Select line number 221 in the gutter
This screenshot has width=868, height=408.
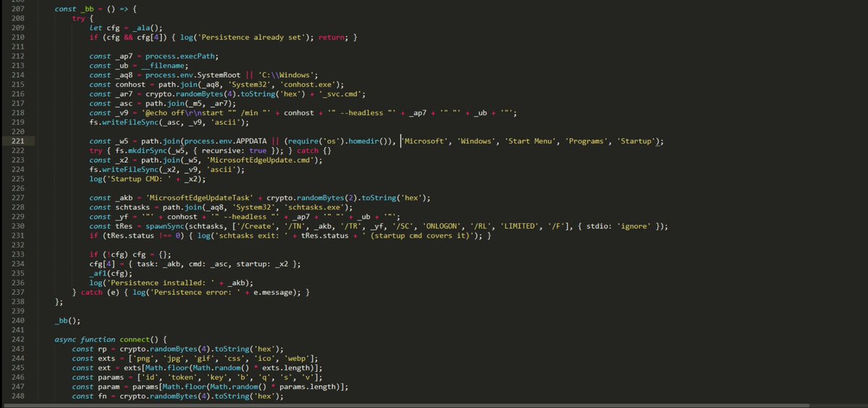click(17, 141)
